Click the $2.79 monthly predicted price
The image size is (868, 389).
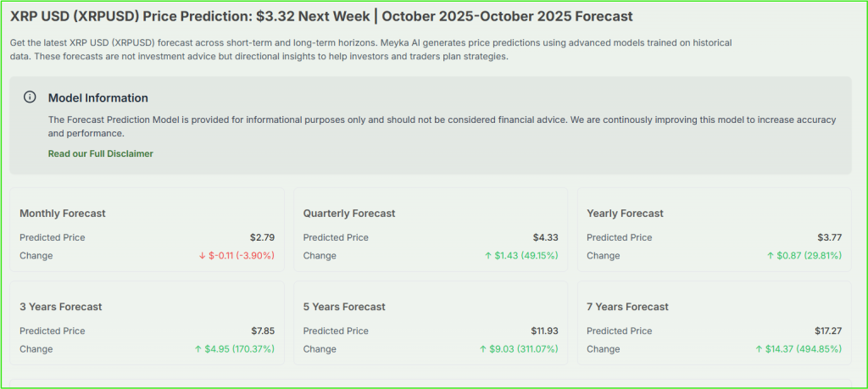click(262, 237)
